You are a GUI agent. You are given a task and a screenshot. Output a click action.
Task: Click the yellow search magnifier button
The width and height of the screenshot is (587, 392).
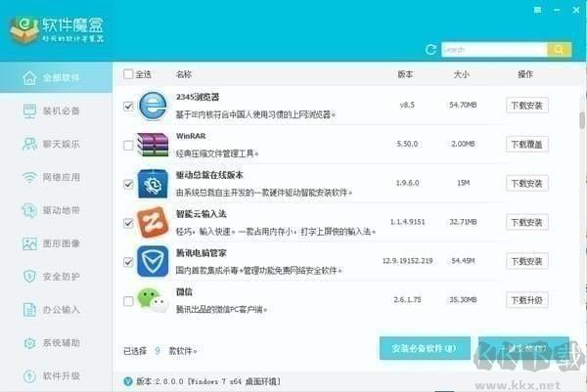[x=560, y=50]
